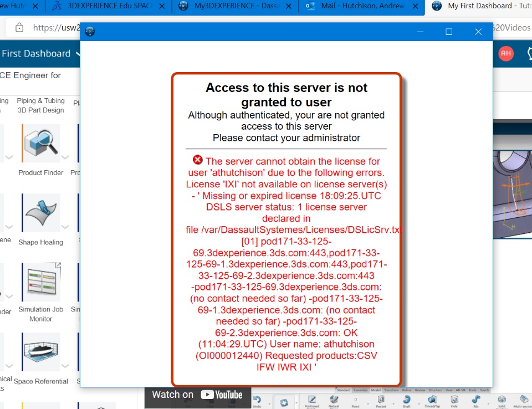The image size is (532, 409).
Task: Maximize the license error popup window
Action: coord(449,32)
